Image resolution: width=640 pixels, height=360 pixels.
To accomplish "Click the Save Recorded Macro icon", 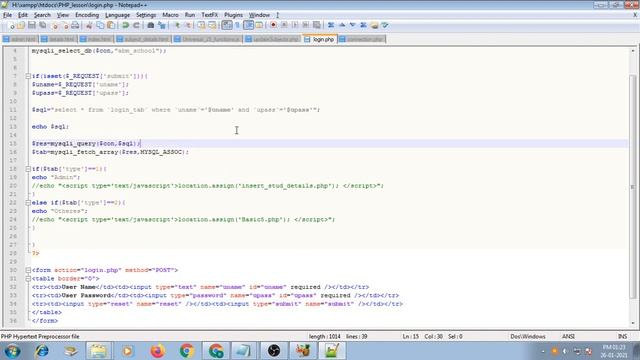I will [316, 25].
